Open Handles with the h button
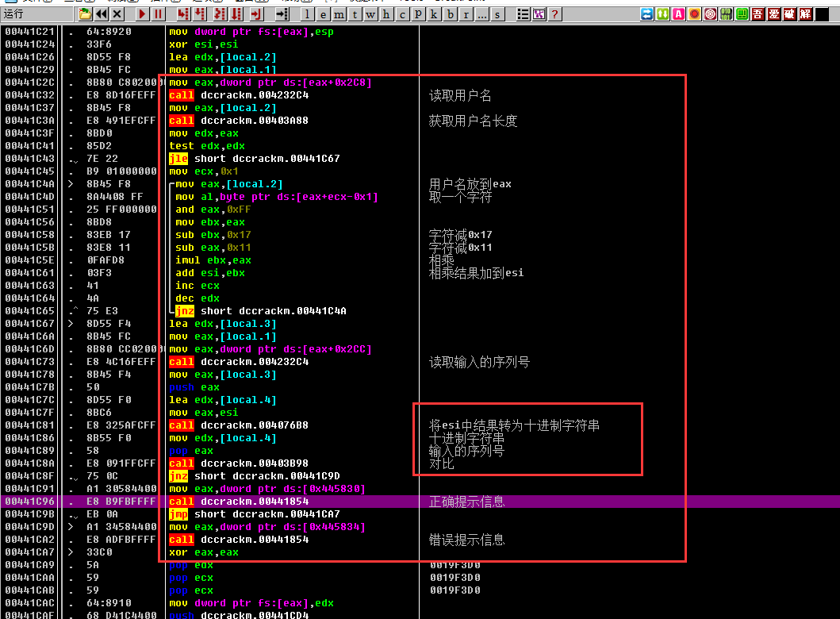The width and height of the screenshot is (840, 619). click(x=386, y=14)
